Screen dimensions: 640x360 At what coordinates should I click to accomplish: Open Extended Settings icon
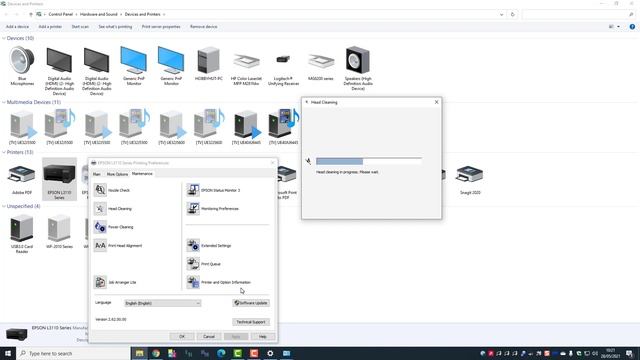[x=193, y=245]
